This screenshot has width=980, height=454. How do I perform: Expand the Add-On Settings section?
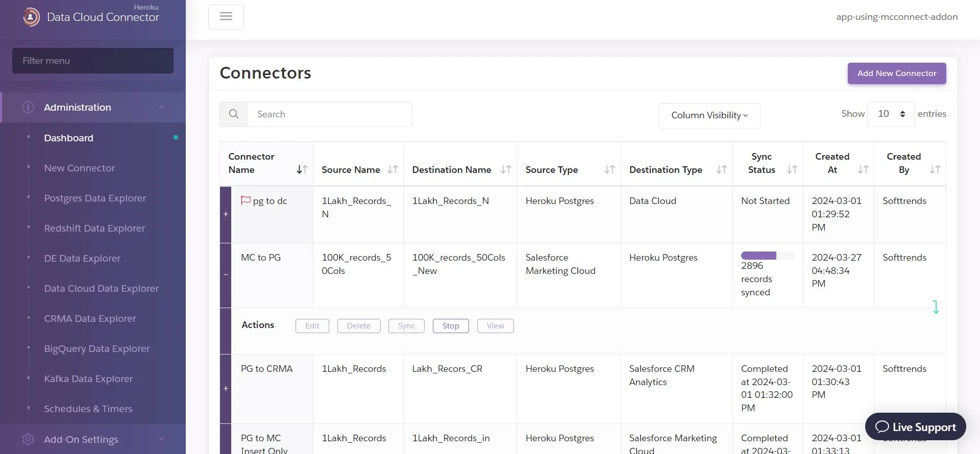pos(161,439)
